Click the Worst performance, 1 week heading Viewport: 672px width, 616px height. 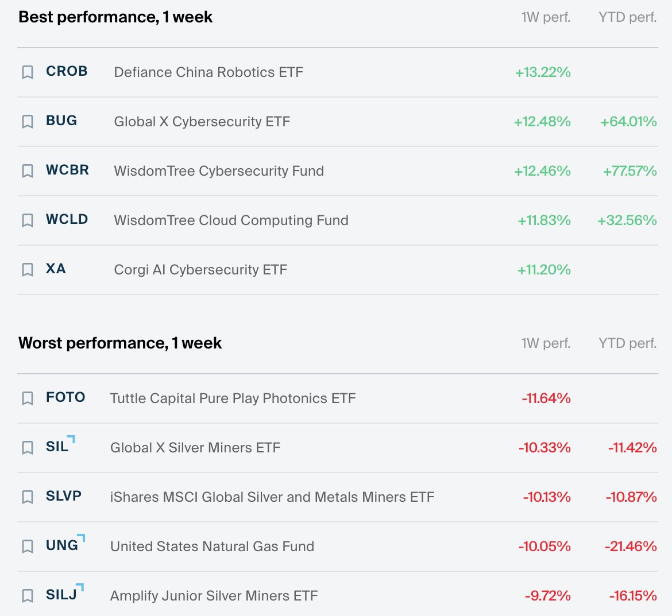pyautogui.click(x=120, y=343)
